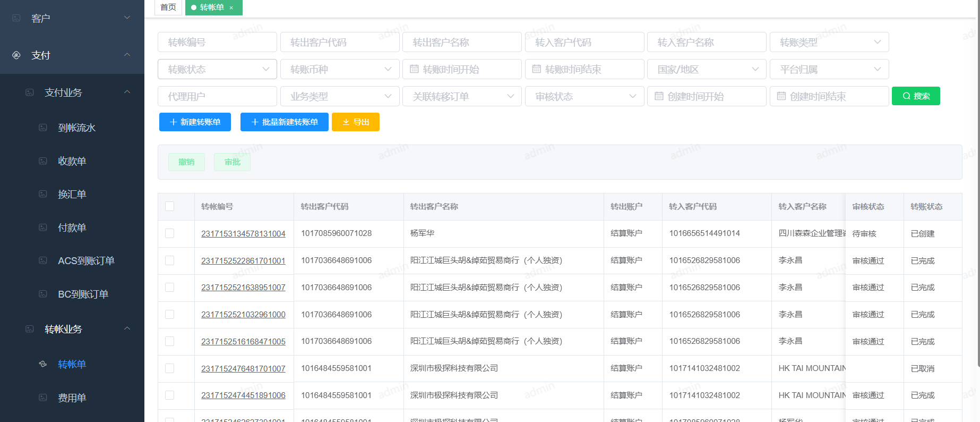Click the 新建转账单 button
980x422 pixels.
coord(195,122)
